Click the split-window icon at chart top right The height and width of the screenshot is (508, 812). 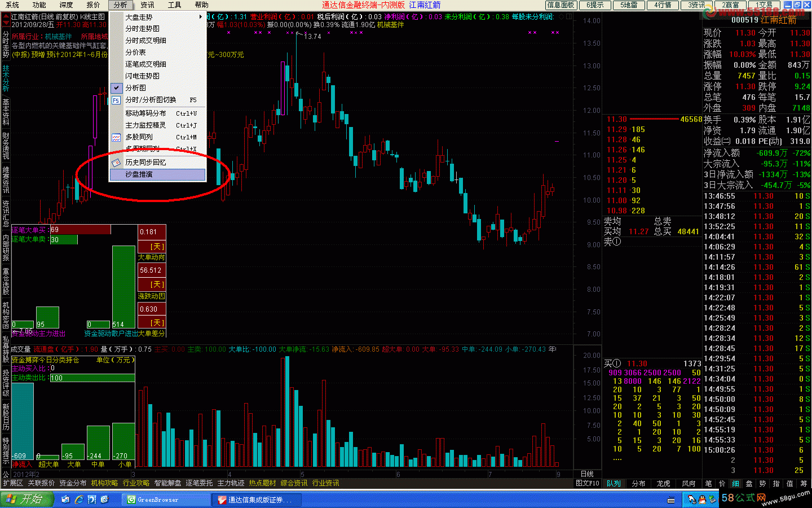pyautogui.click(x=570, y=17)
